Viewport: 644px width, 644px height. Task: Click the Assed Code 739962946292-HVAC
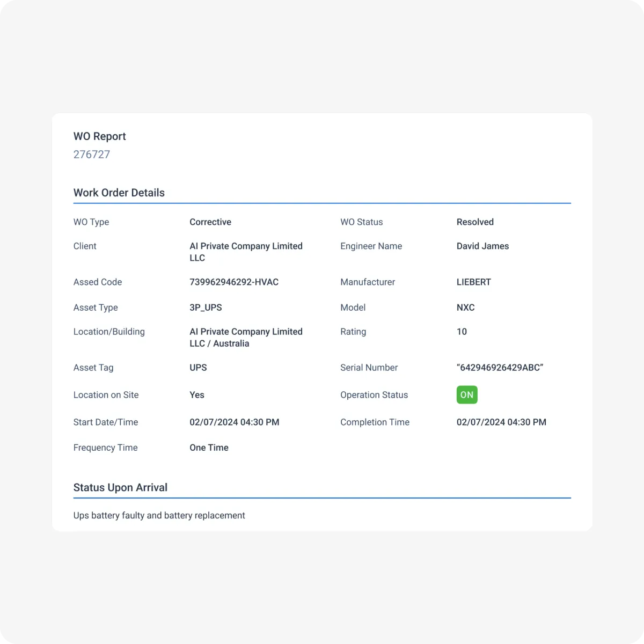click(234, 282)
